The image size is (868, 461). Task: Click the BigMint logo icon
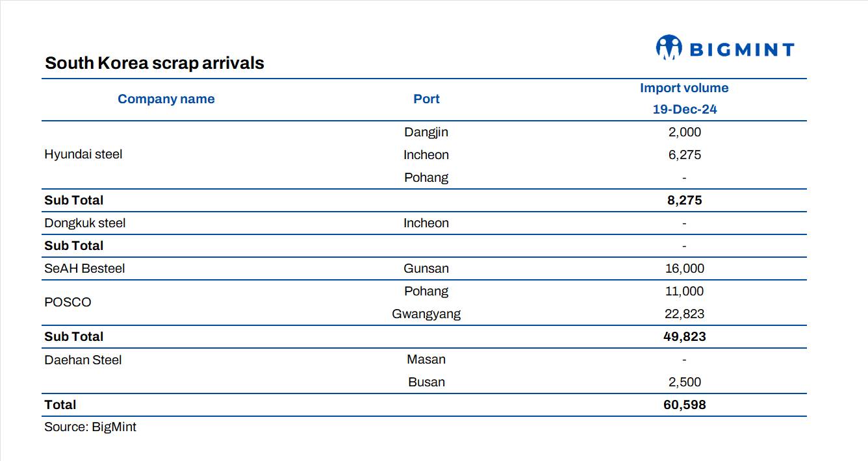[x=669, y=47]
